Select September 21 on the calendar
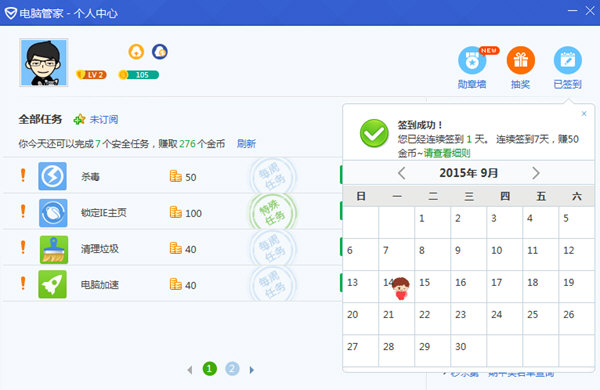 coord(396,319)
